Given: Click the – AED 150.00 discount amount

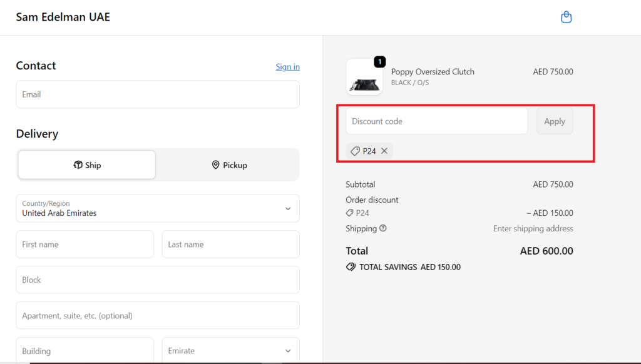Looking at the screenshot, I should click(550, 213).
